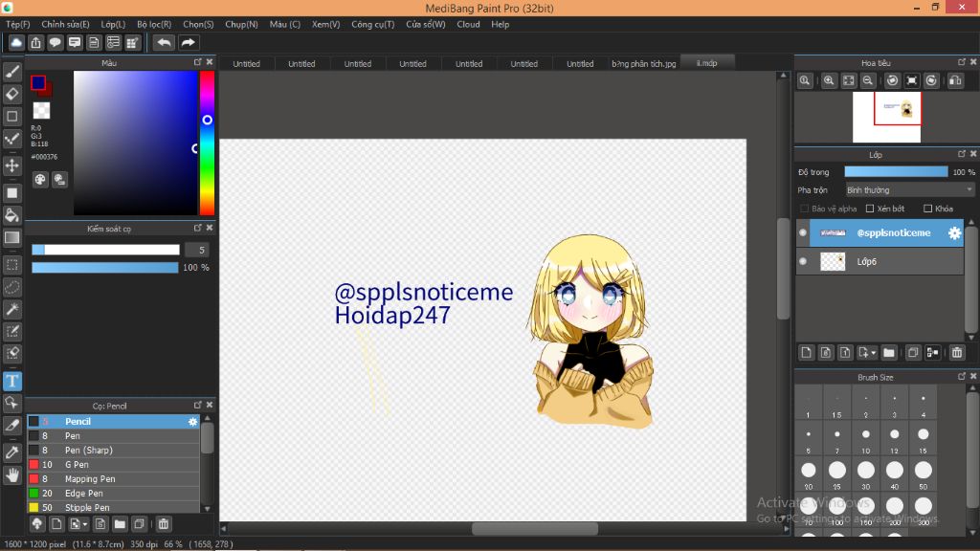Image resolution: width=980 pixels, height=551 pixels.
Task: Select the Gradient tool
Action: click(x=11, y=237)
